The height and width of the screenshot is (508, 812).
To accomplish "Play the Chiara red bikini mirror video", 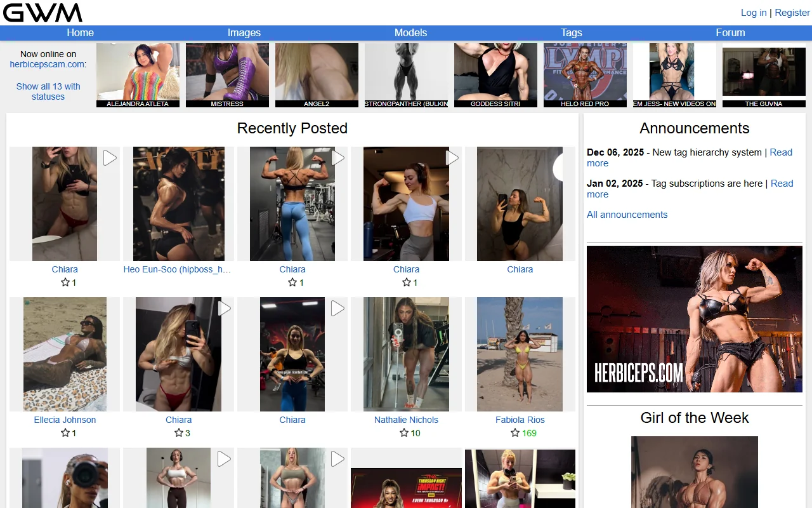I will tap(224, 308).
